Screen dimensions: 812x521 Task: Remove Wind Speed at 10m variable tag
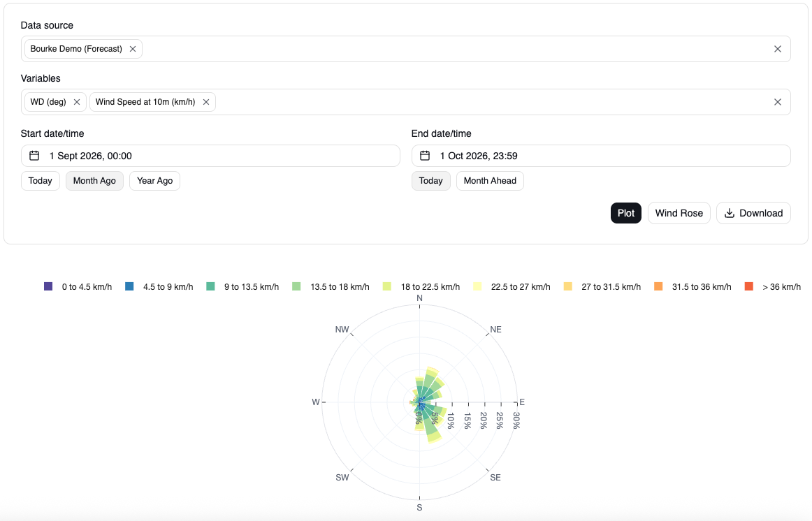(206, 102)
